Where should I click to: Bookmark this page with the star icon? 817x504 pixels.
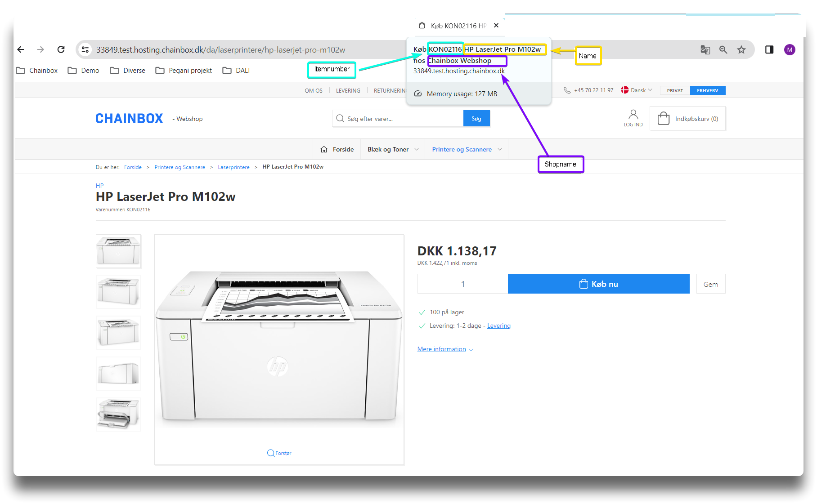pos(741,49)
